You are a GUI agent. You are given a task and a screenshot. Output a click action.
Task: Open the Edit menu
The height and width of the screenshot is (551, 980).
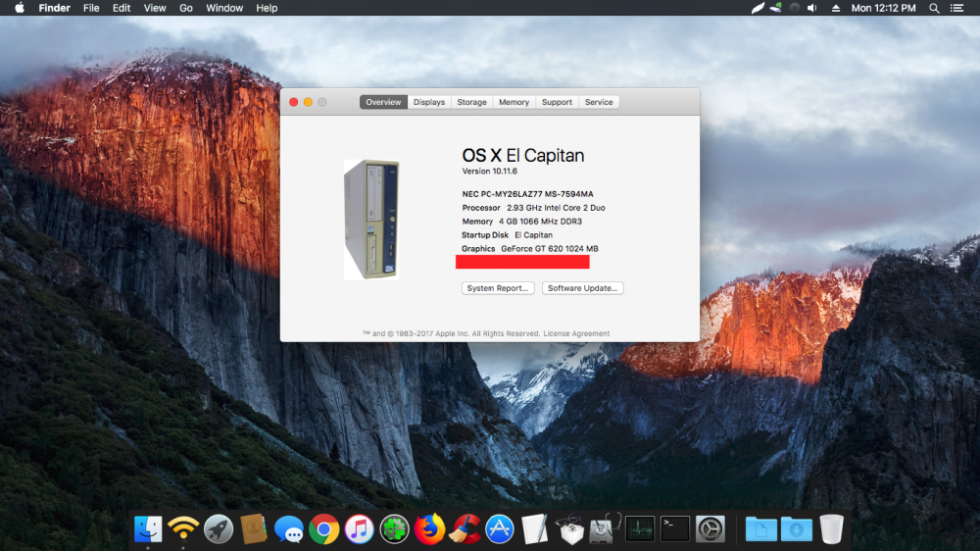(122, 8)
